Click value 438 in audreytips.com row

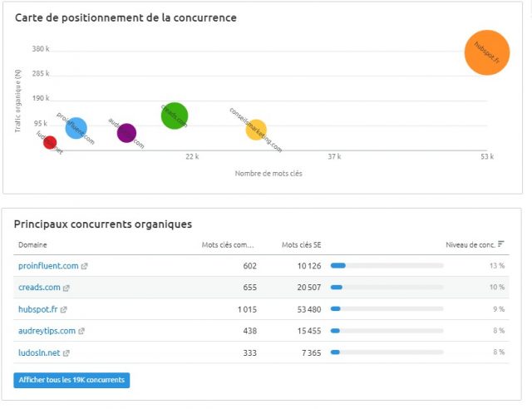[249, 331]
